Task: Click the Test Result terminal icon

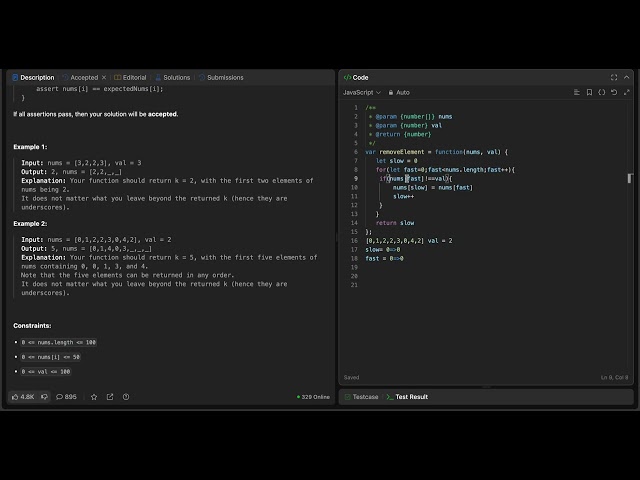Action: click(390, 397)
